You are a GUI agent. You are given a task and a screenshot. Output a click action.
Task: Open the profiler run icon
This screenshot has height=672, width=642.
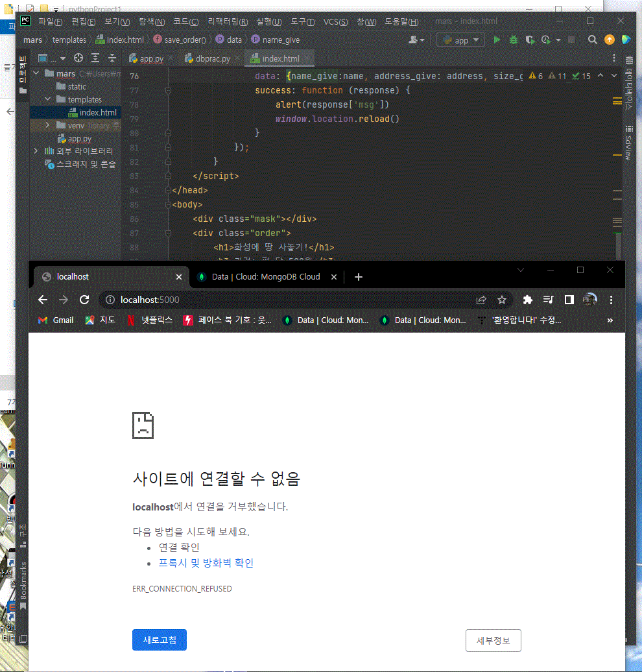pyautogui.click(x=545, y=40)
